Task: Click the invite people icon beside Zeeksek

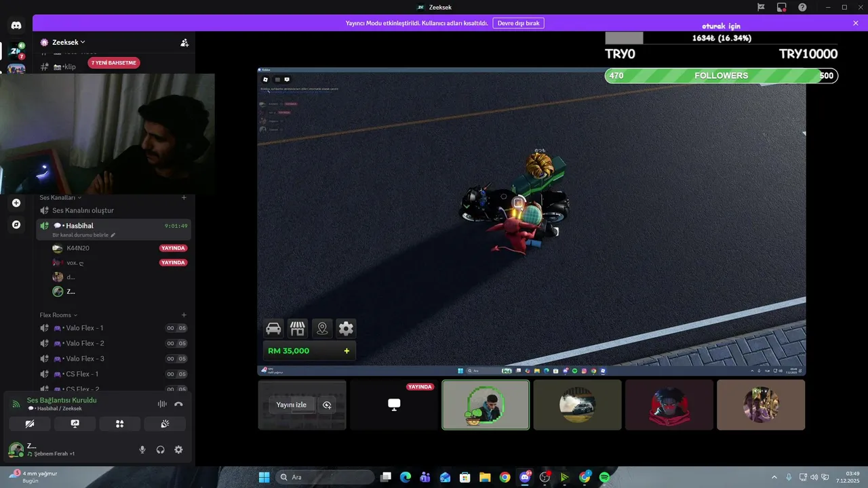Action: (x=184, y=42)
